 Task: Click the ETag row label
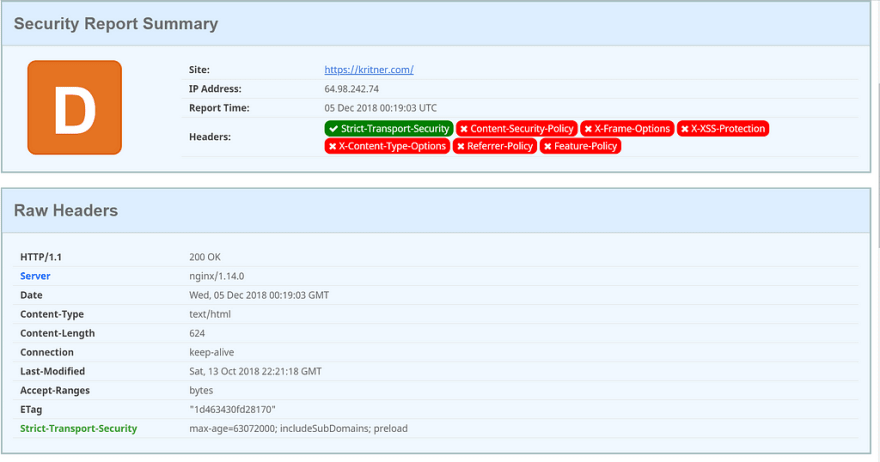pos(31,409)
